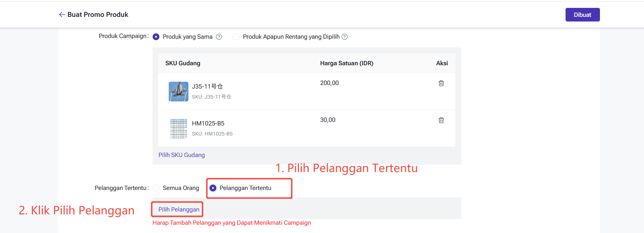Choose Produk Apapun Rentang yang Dipilih option
The height and width of the screenshot is (233, 644).
coord(236,37)
